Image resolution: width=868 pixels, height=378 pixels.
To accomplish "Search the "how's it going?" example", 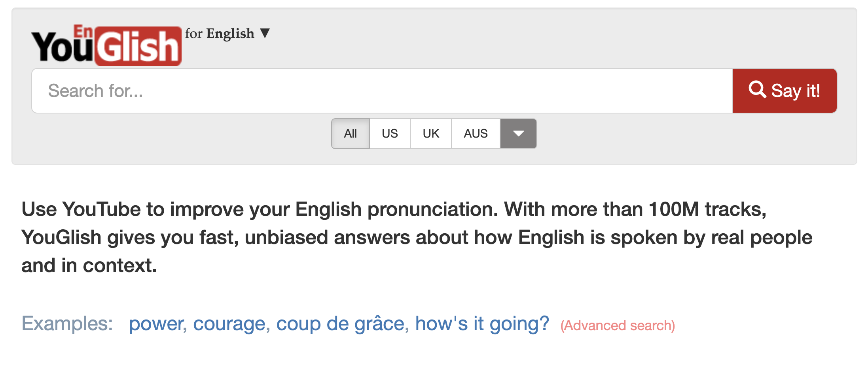I will [482, 324].
